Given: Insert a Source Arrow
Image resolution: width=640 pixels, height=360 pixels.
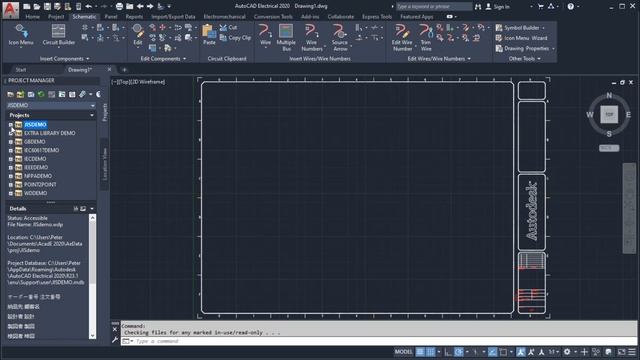Looking at the screenshot, I should tap(340, 38).
